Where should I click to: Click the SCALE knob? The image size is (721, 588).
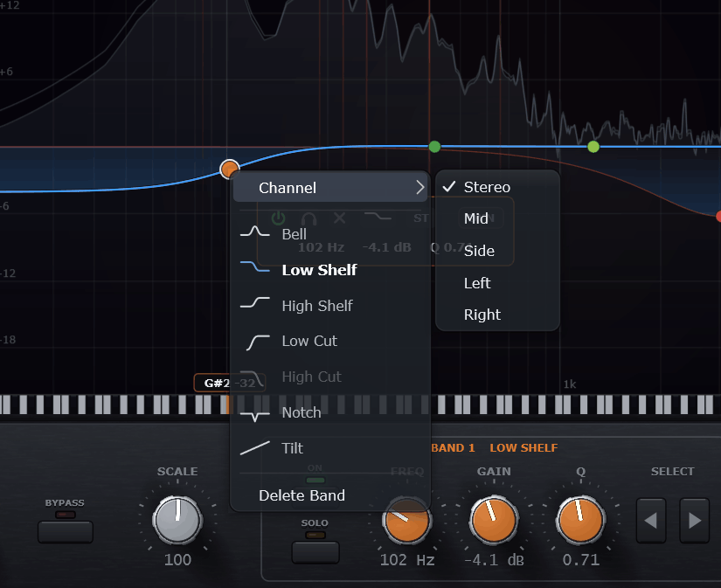click(177, 520)
